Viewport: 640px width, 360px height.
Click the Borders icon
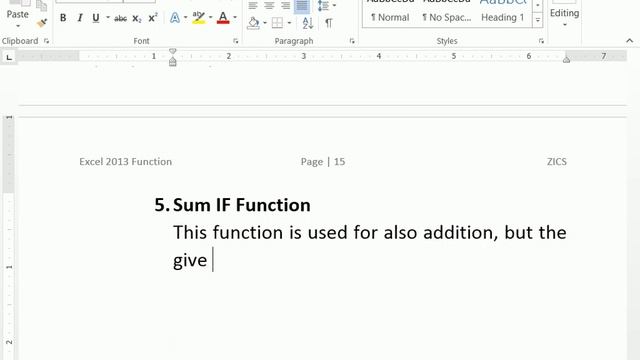277,23
